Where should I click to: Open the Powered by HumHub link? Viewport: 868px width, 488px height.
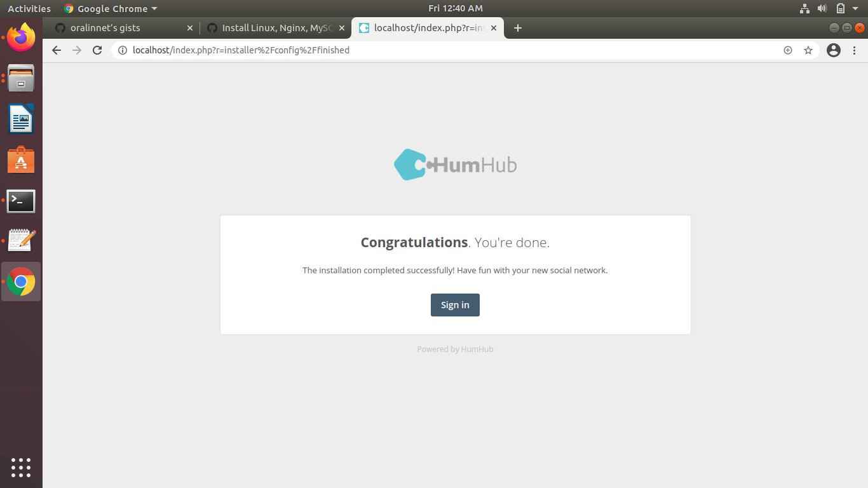click(455, 349)
